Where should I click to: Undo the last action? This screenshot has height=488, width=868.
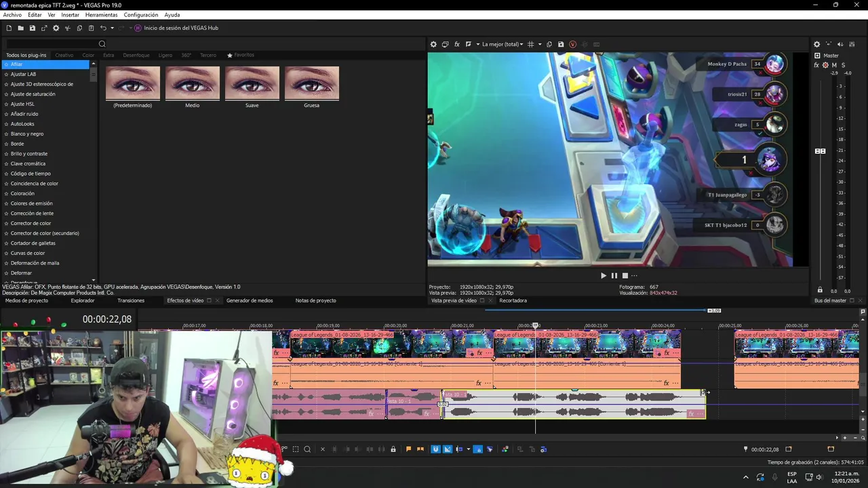point(103,28)
